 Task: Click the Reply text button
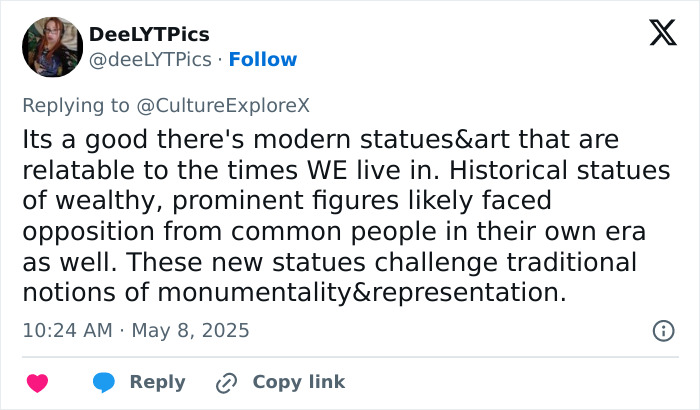click(158, 382)
